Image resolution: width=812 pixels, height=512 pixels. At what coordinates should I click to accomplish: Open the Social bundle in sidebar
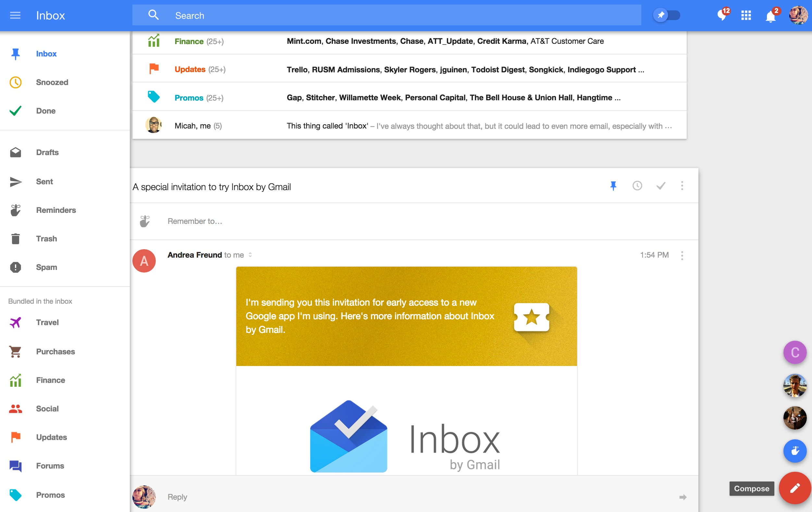tap(65, 408)
